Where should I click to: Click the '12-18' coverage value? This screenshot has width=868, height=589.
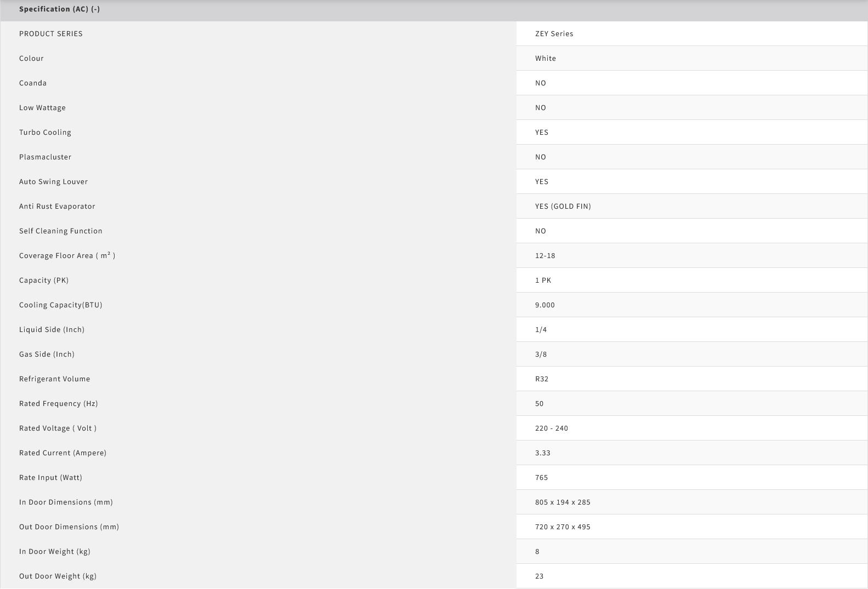pyautogui.click(x=545, y=255)
